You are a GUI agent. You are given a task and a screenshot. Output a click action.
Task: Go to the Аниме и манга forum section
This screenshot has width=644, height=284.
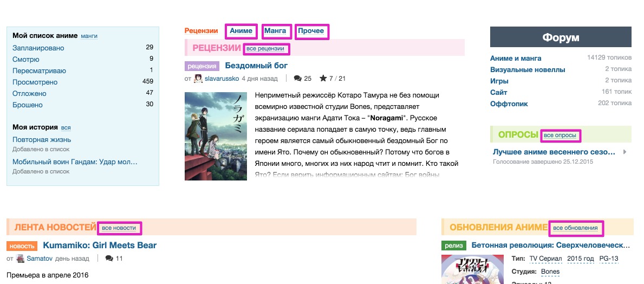click(516, 58)
